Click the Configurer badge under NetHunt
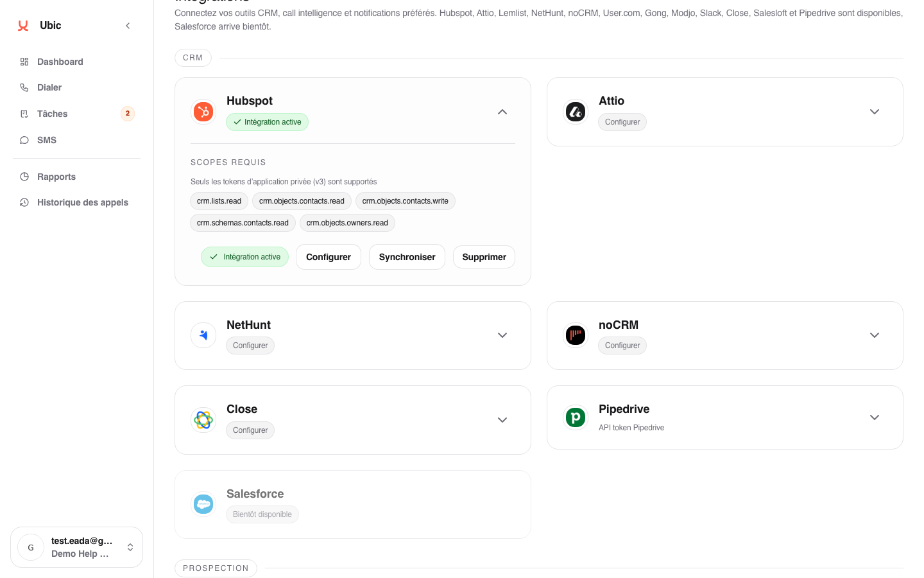This screenshot has height=578, width=924. click(250, 346)
